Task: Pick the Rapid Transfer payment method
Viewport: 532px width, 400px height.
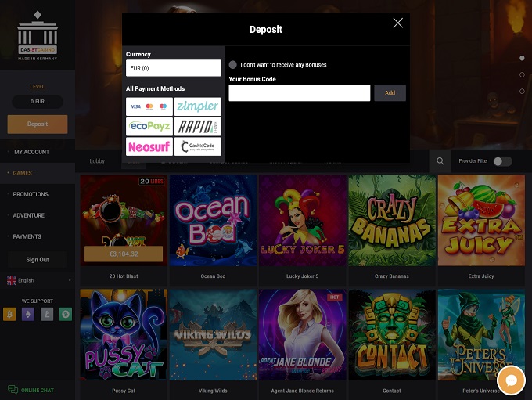Action: 197,126
